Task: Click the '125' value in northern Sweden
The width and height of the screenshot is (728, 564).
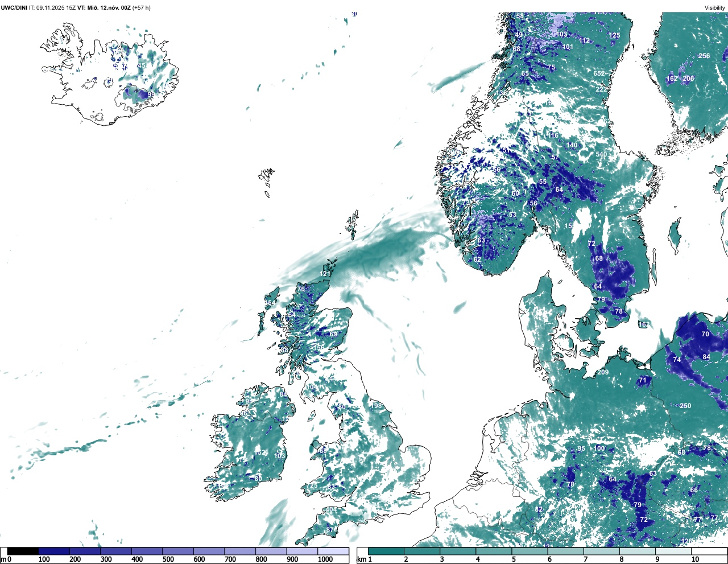Action: (x=614, y=35)
